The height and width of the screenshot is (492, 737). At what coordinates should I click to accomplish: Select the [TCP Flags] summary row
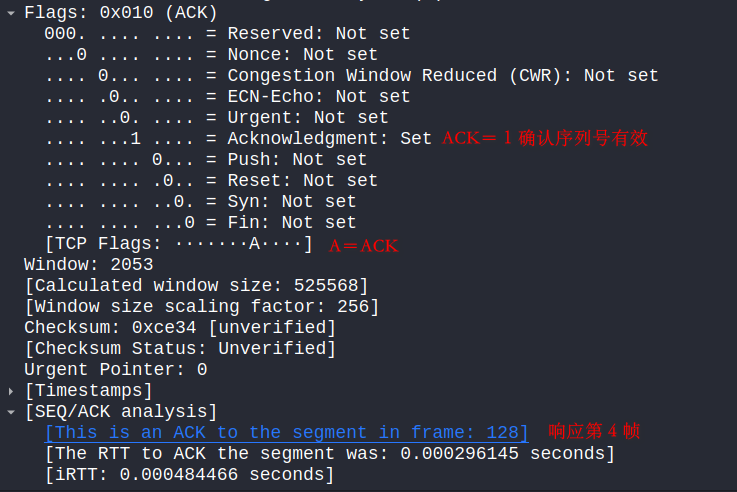coord(179,243)
